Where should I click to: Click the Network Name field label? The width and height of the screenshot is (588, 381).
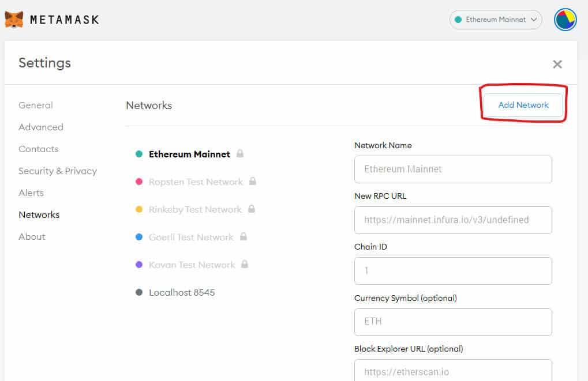click(x=383, y=145)
